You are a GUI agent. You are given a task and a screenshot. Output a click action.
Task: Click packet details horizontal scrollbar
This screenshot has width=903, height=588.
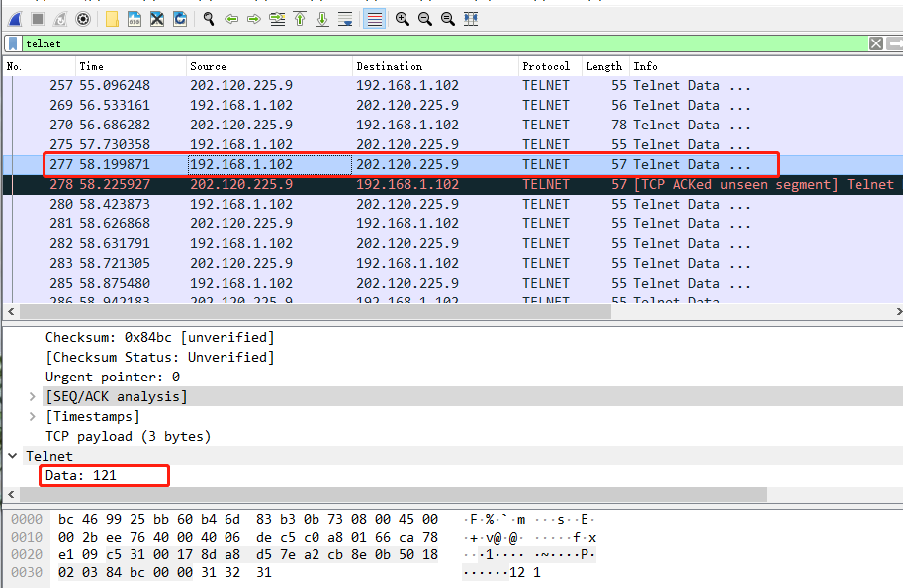(x=393, y=495)
